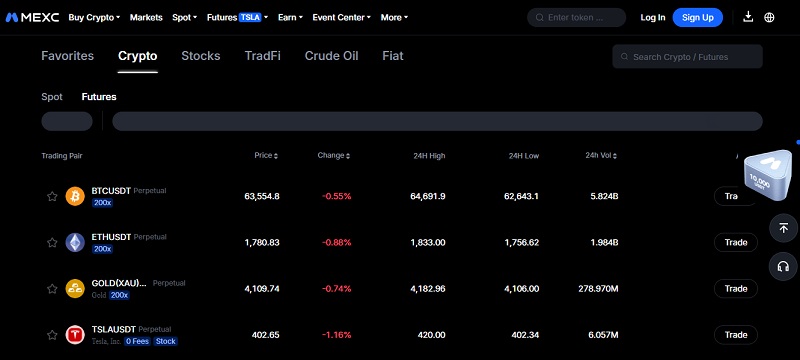The width and height of the screenshot is (800, 360).
Task: Select the Spot sub-tab
Action: tap(52, 97)
